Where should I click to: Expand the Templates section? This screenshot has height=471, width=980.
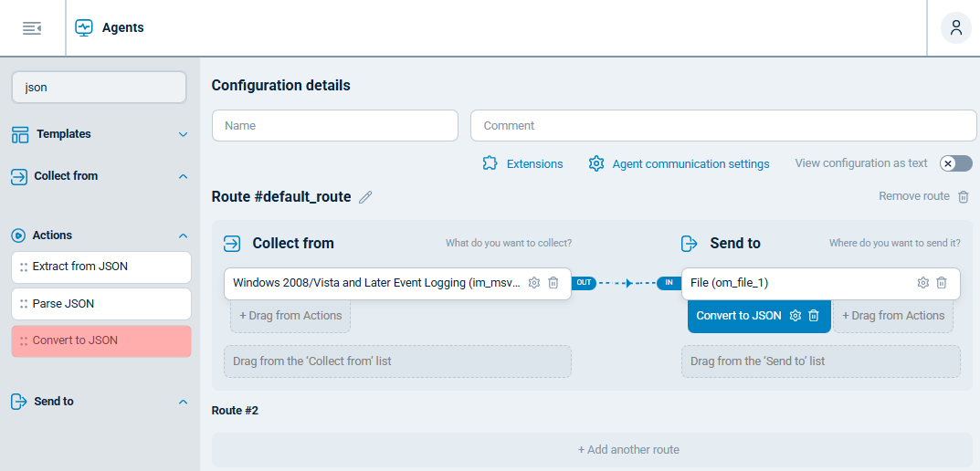[x=183, y=134]
